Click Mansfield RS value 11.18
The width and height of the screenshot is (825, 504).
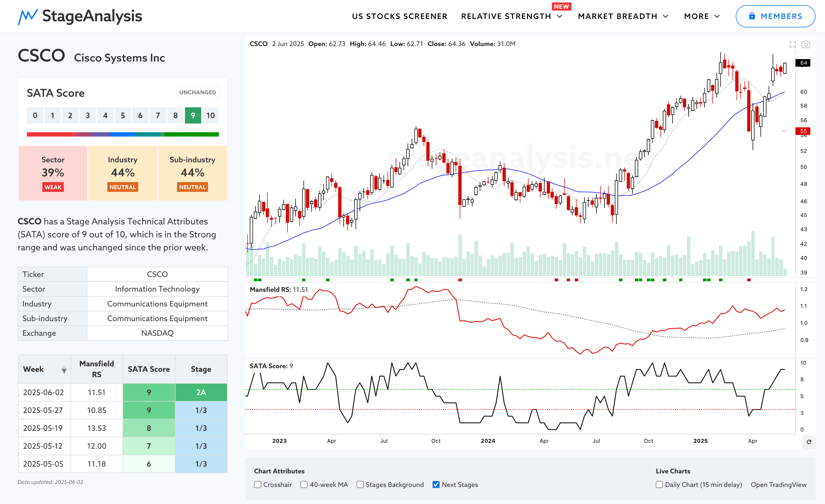tap(97, 464)
